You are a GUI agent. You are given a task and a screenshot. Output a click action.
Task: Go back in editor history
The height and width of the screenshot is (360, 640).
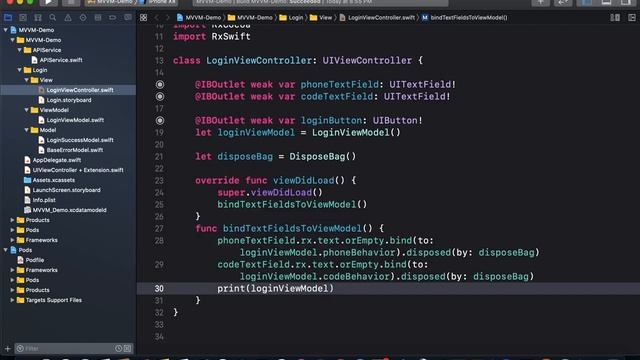click(157, 18)
